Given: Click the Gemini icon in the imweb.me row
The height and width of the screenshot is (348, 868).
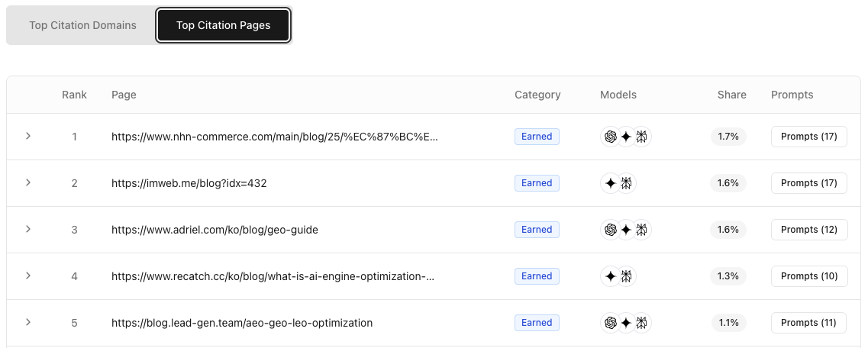Looking at the screenshot, I should tap(611, 183).
